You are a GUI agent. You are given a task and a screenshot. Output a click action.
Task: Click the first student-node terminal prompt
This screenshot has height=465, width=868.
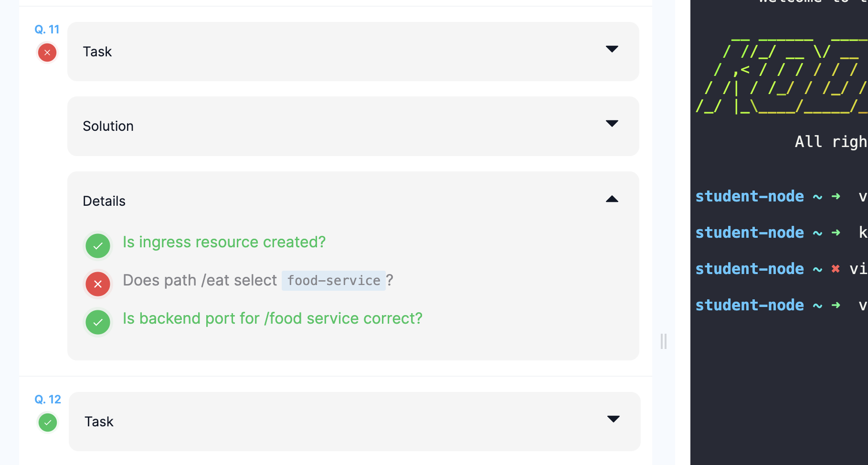(750, 196)
